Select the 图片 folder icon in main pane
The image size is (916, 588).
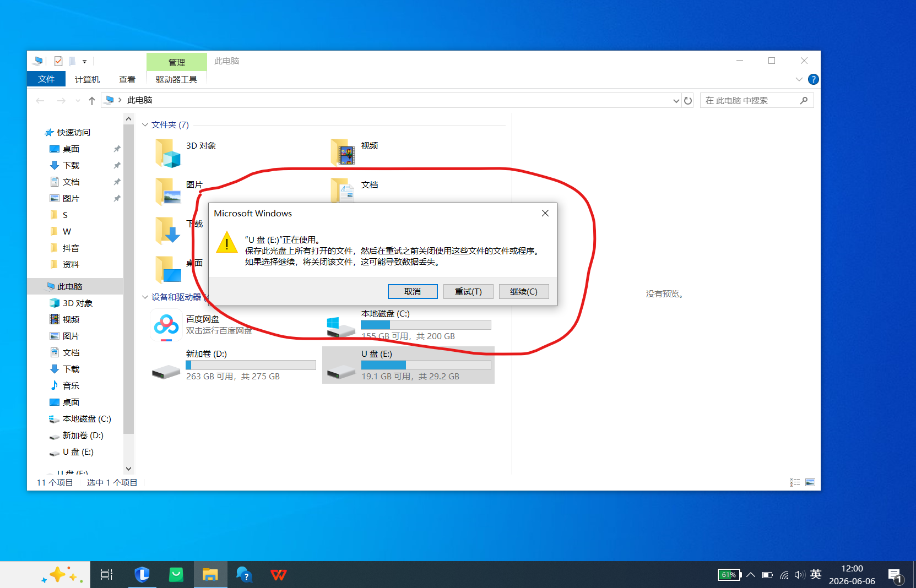168,192
